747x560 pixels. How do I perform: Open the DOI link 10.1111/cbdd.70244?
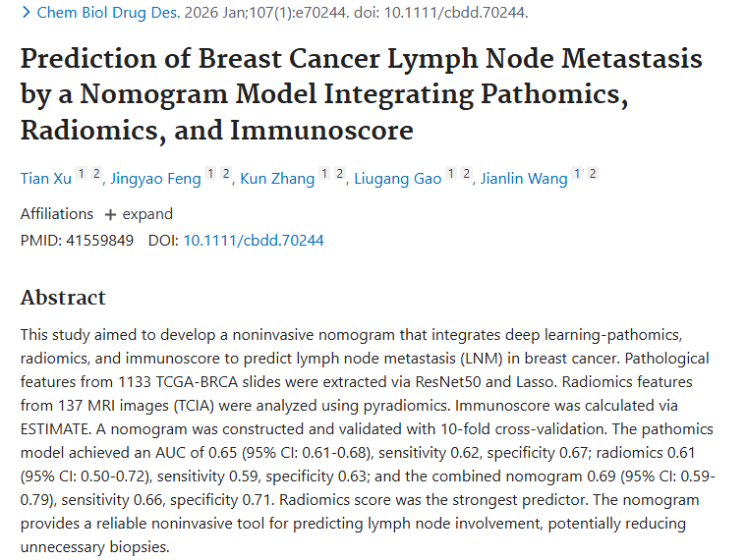tap(254, 240)
